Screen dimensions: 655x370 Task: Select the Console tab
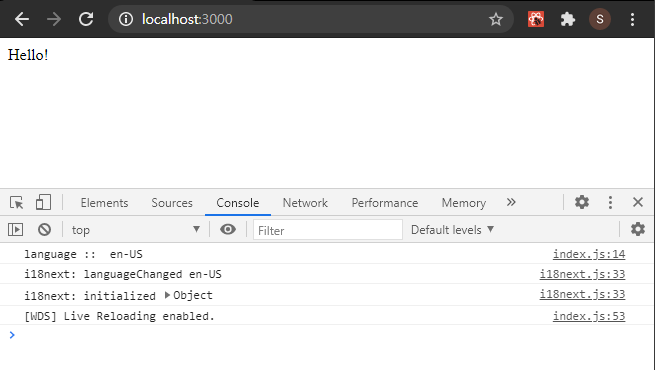[x=238, y=203]
